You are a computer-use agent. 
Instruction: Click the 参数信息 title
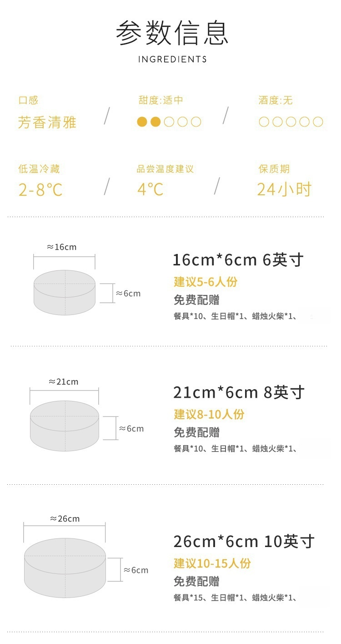coord(172,33)
